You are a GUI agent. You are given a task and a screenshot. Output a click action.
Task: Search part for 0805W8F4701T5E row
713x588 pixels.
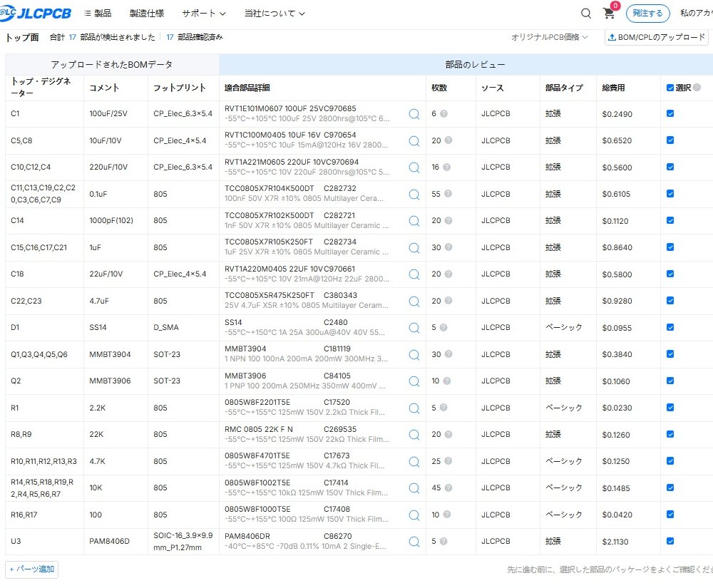(414, 462)
